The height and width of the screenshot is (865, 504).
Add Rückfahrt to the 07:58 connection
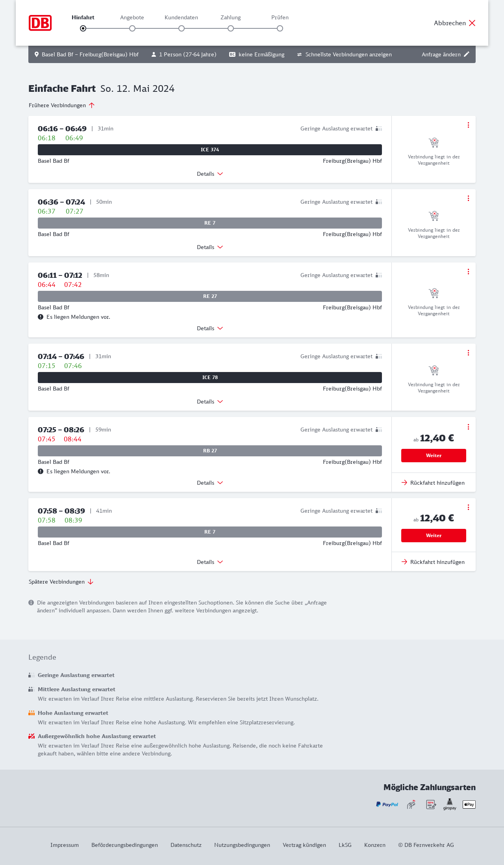point(433,562)
